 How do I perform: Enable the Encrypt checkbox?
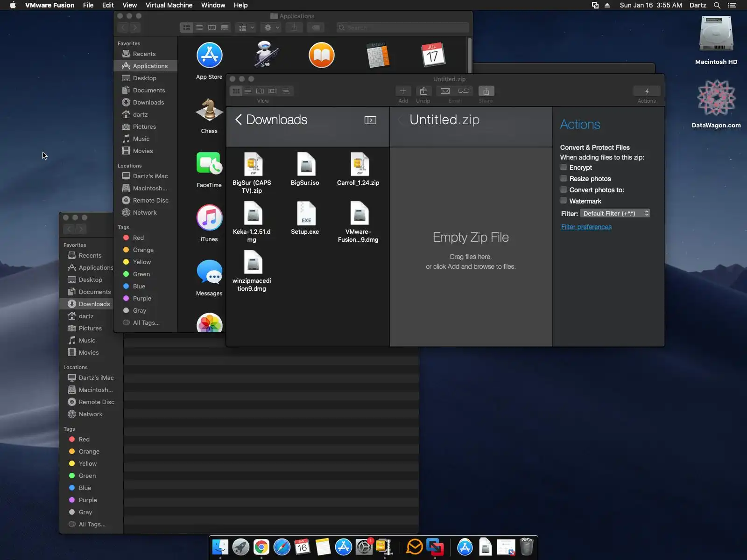coord(564,168)
